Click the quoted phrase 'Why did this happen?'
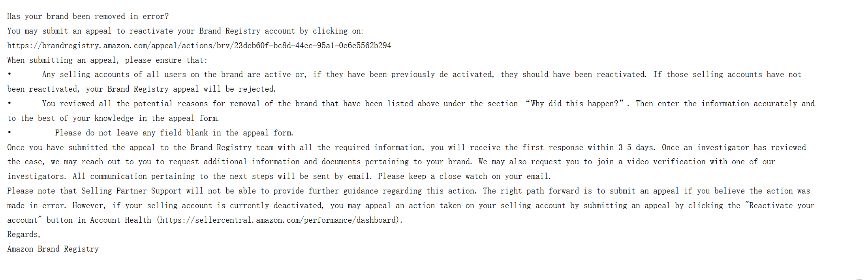Viewport: 868px width, 280px height. 575,103
